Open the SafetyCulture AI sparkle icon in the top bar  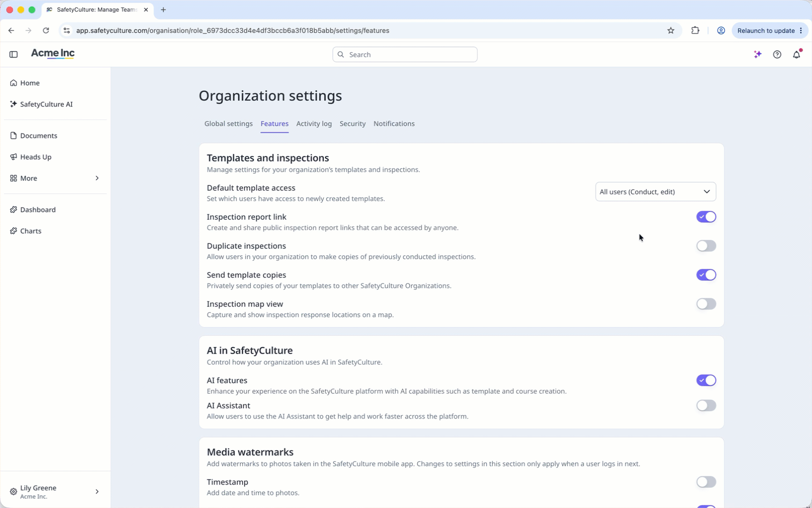pyautogui.click(x=758, y=55)
